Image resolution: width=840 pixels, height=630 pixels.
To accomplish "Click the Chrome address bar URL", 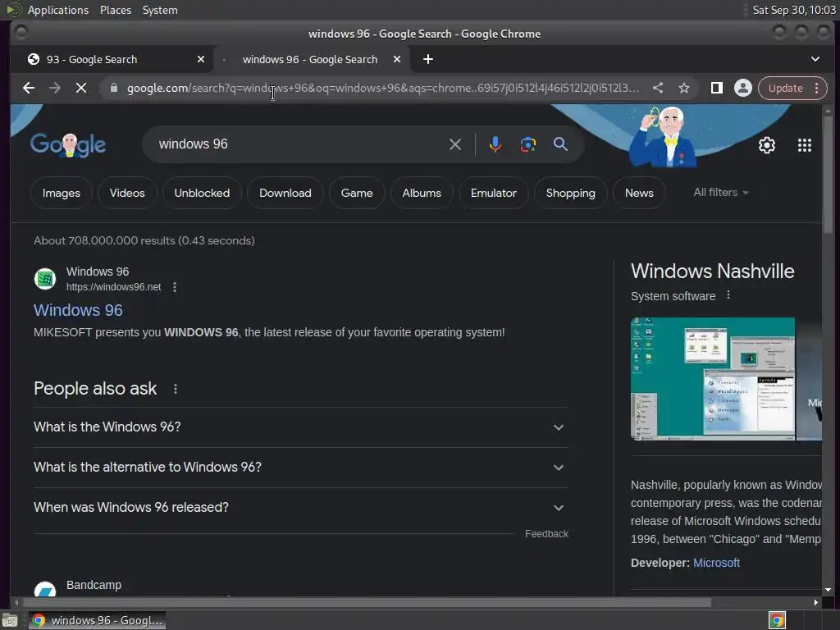I will 383,88.
